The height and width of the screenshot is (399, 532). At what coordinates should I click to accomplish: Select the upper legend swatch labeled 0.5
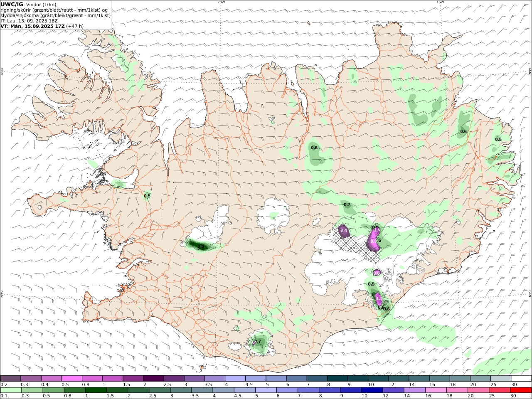pos(72,378)
